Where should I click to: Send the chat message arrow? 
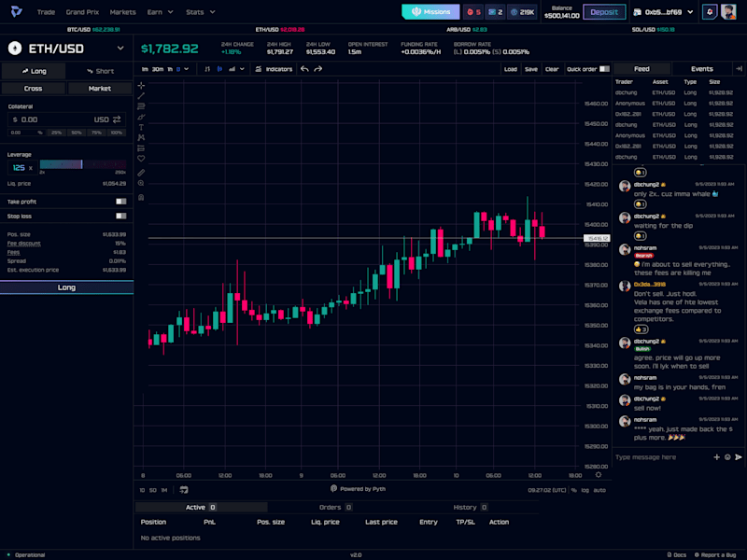coord(739,457)
